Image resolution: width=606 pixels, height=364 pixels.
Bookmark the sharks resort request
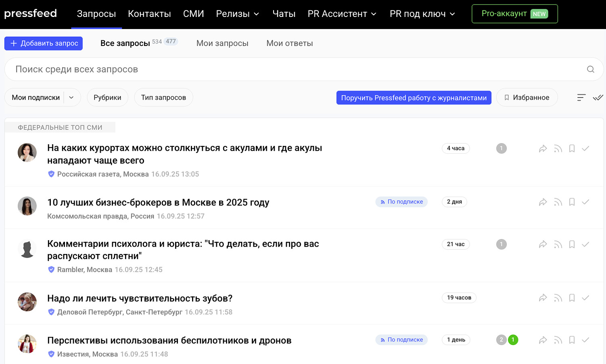click(x=572, y=149)
